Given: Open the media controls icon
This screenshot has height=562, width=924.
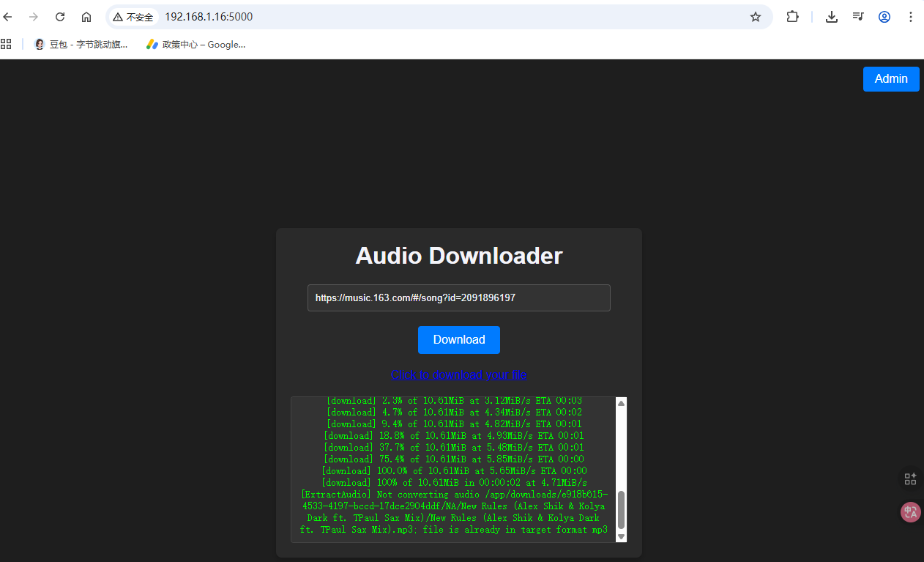Looking at the screenshot, I should click(x=858, y=17).
